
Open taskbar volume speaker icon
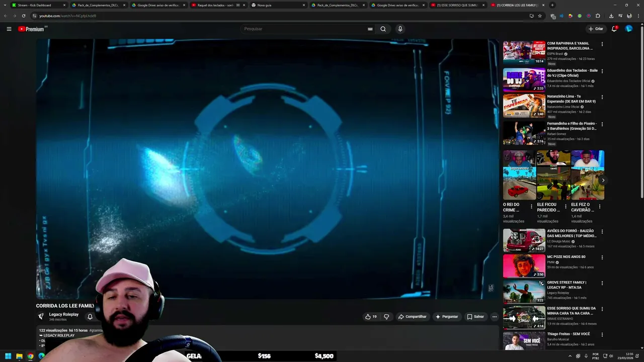(x=611, y=356)
